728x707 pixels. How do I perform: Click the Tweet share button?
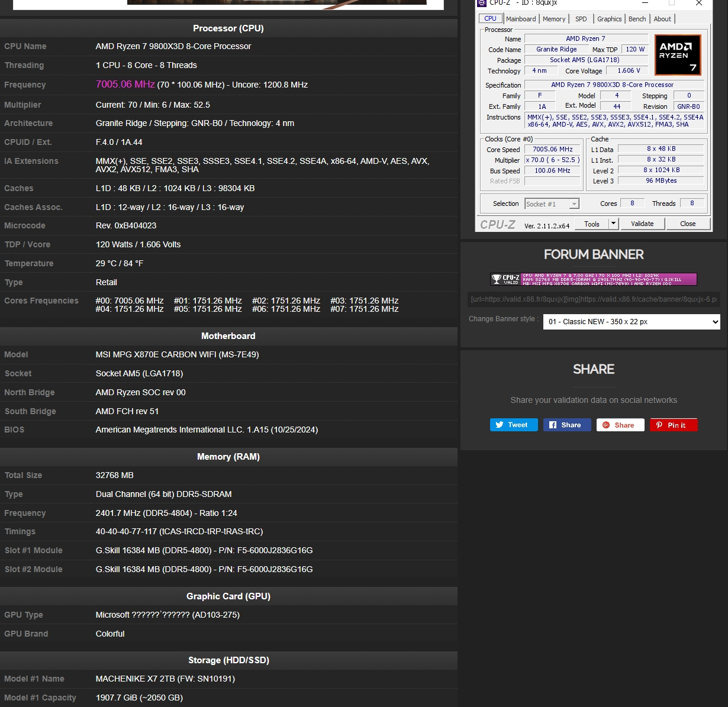tap(514, 425)
